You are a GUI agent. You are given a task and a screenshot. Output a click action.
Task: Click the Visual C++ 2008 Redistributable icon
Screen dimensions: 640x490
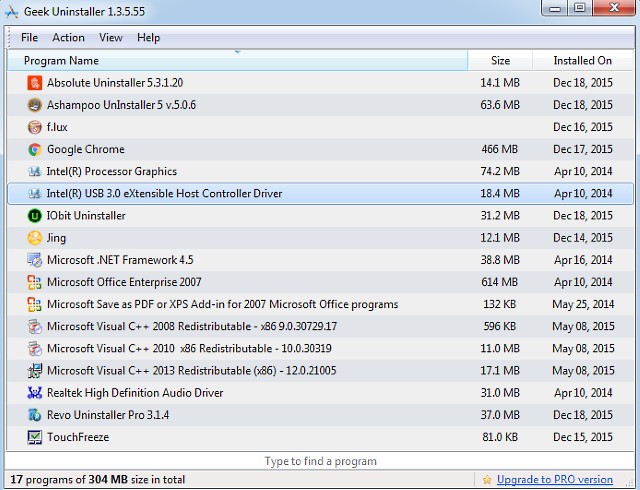tap(35, 326)
